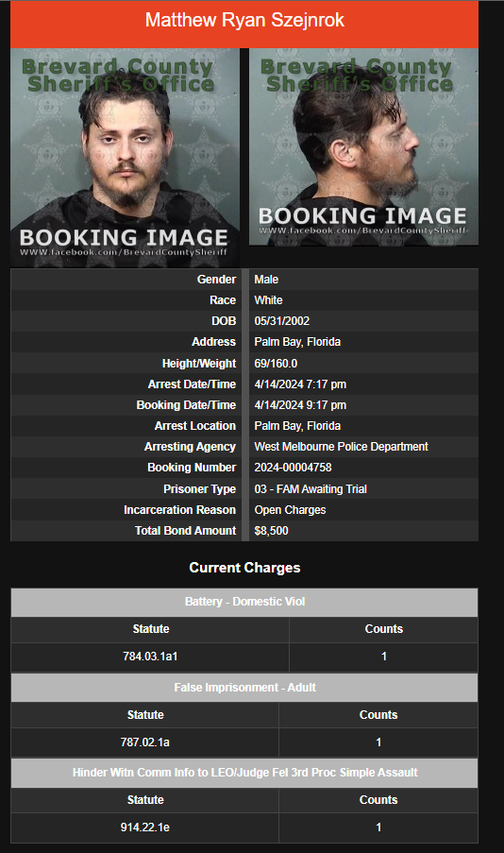
Task: Select booking number '2024-00004758'
Action: pos(293,468)
